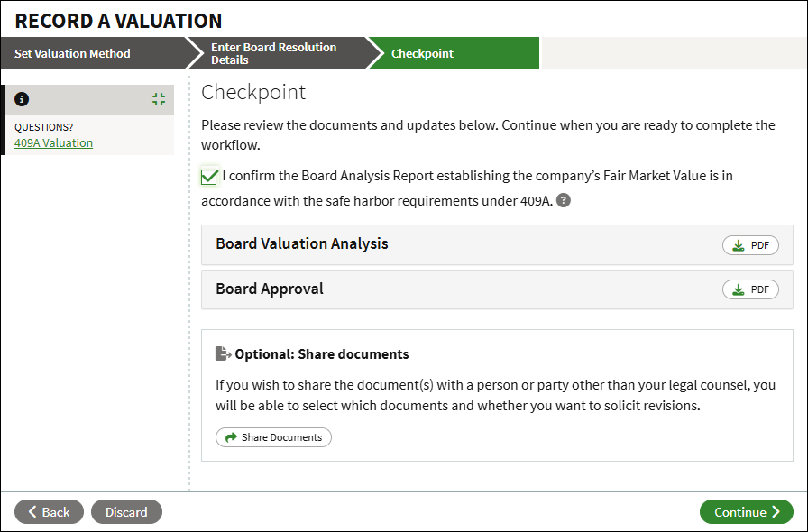Click the 'QUESTIONS?' label

(x=44, y=127)
